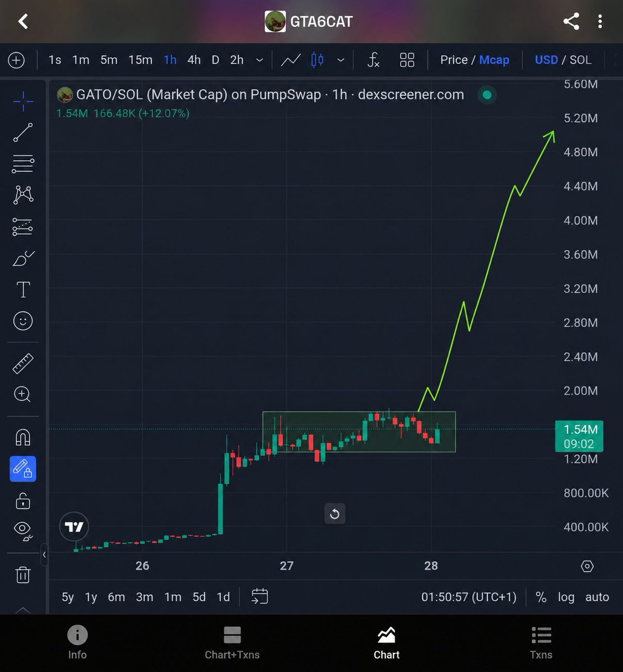The width and height of the screenshot is (623, 672).
Task: Select the 1m timeframe in the top bar
Action: (81, 60)
